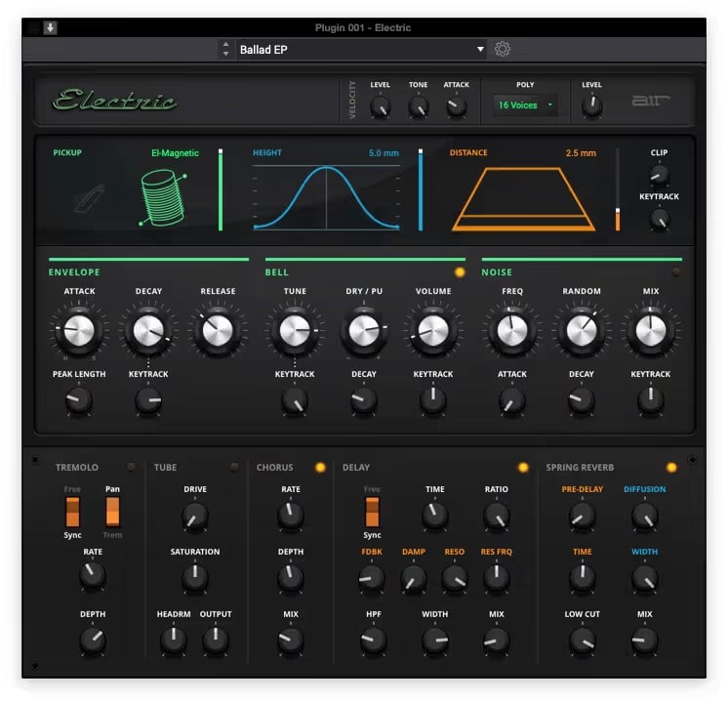Click the Envelope Decay knob

point(148,330)
